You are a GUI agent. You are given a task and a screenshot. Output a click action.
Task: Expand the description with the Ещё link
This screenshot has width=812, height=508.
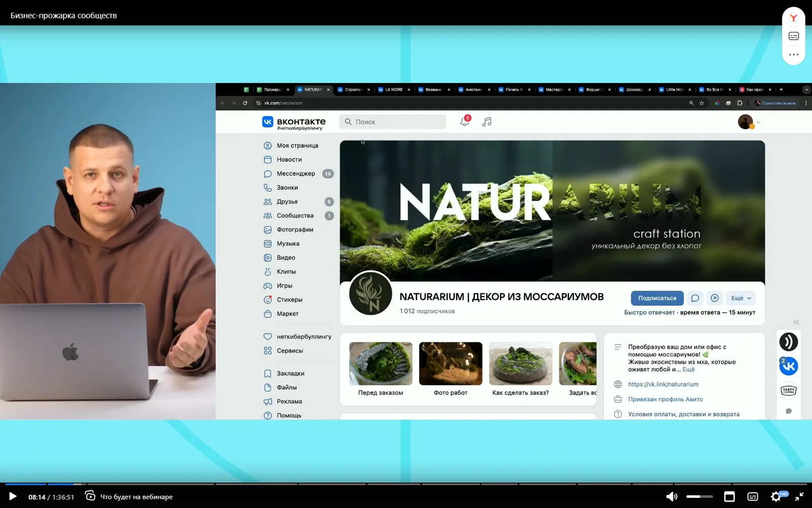(689, 369)
